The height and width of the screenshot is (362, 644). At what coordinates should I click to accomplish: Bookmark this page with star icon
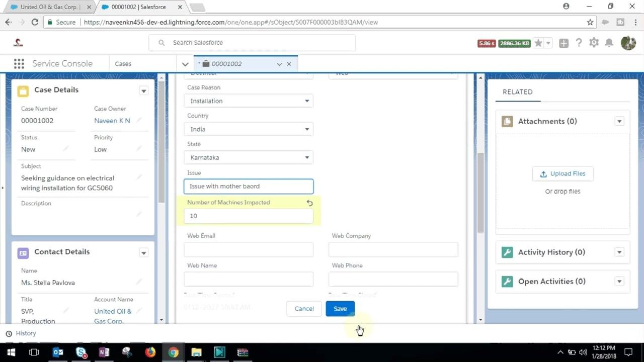click(590, 22)
